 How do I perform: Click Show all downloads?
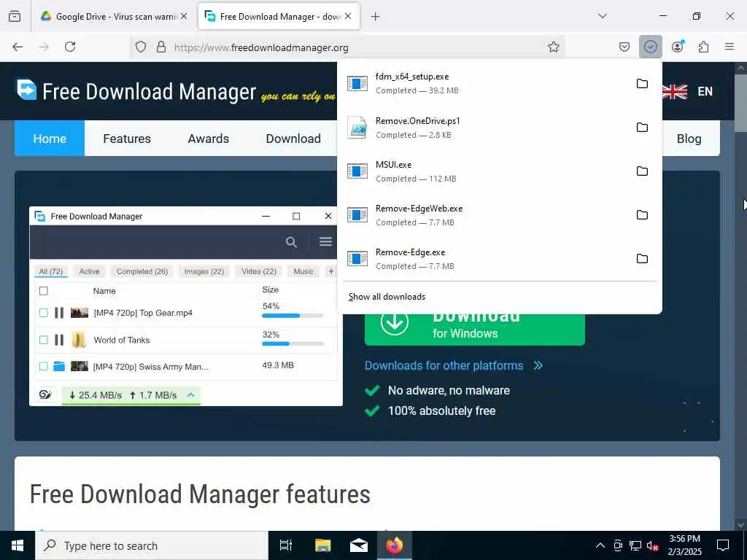coord(387,297)
